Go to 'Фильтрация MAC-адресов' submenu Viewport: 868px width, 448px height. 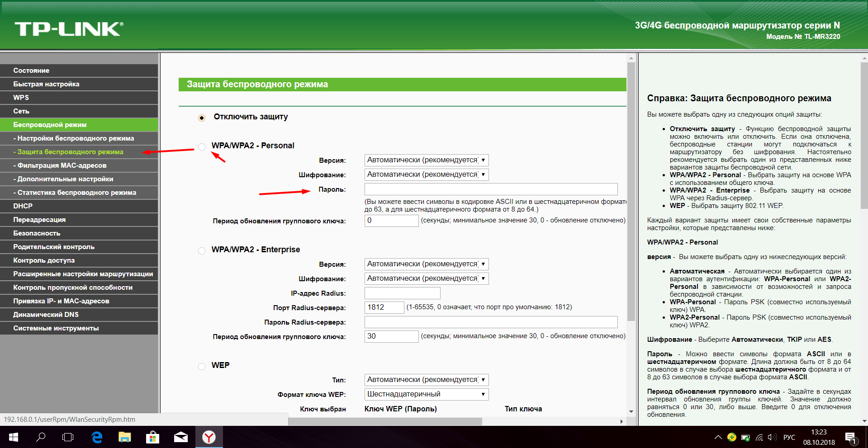(x=79, y=165)
